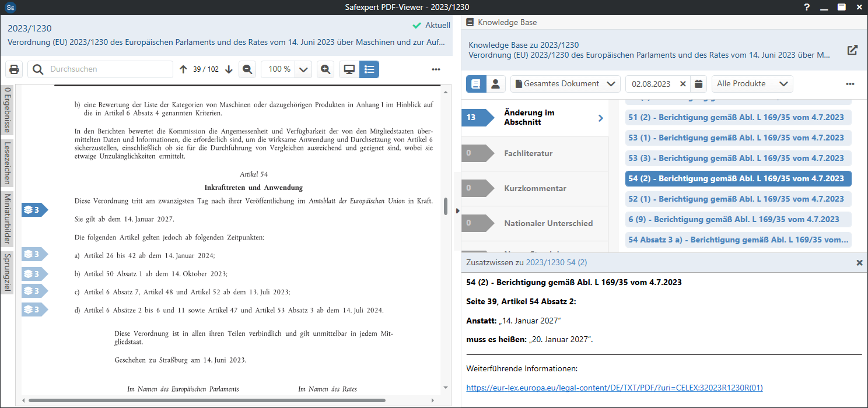
Task: Go to previous page with up arrow
Action: [183, 69]
